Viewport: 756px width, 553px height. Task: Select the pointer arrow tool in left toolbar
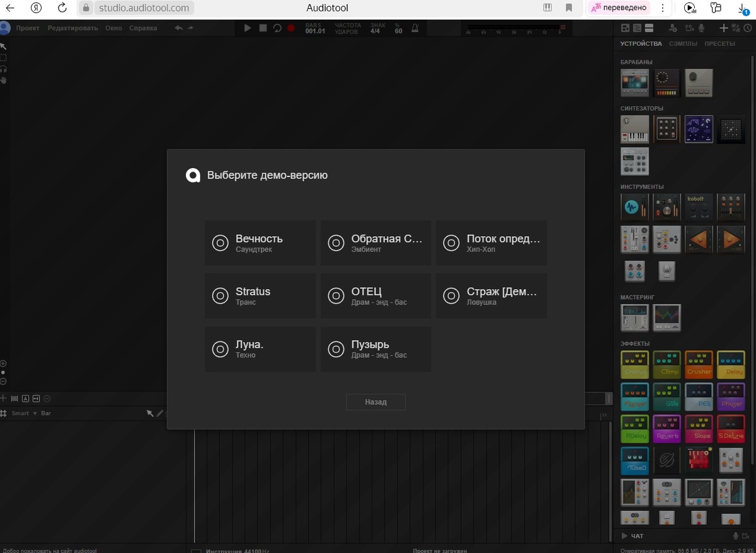click(3, 47)
